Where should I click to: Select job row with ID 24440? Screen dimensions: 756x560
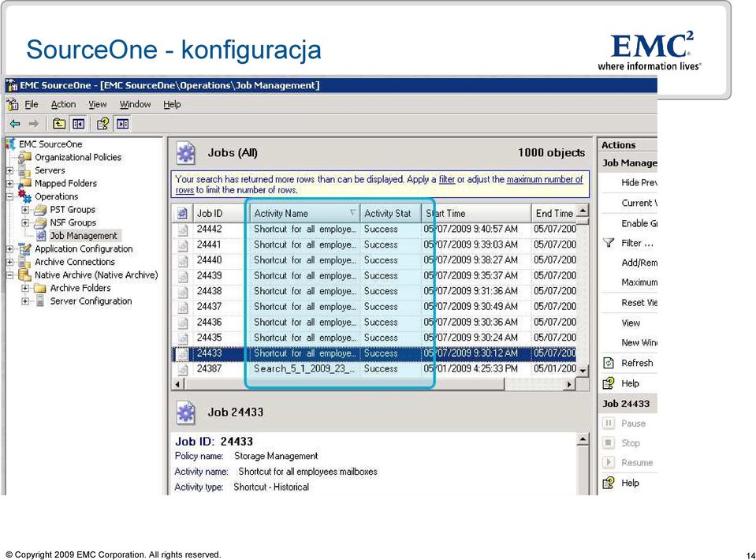tap(374, 260)
